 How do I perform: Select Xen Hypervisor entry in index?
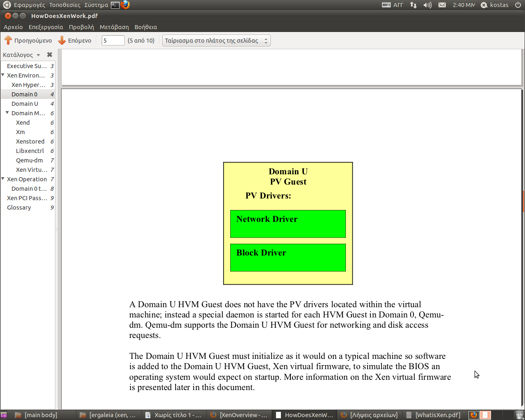tap(27, 85)
